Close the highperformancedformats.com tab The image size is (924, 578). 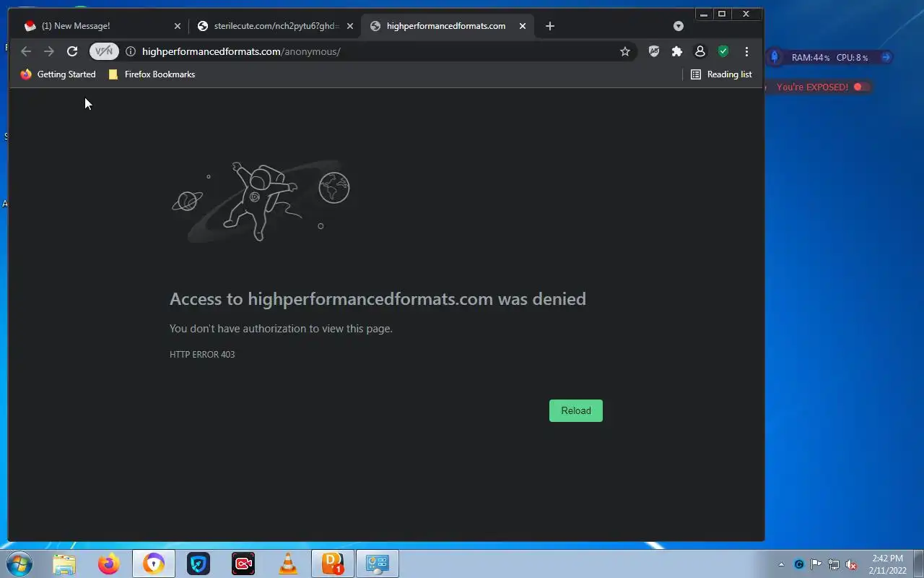[x=523, y=26]
